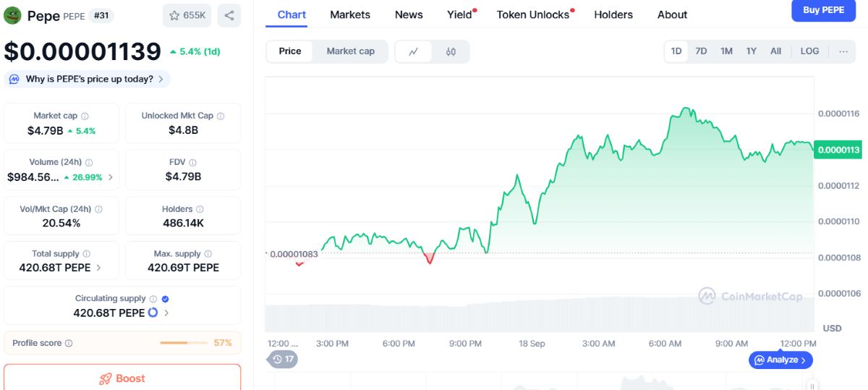Click the $0.00001139 price heading
This screenshot has height=390, width=868.
tap(82, 51)
